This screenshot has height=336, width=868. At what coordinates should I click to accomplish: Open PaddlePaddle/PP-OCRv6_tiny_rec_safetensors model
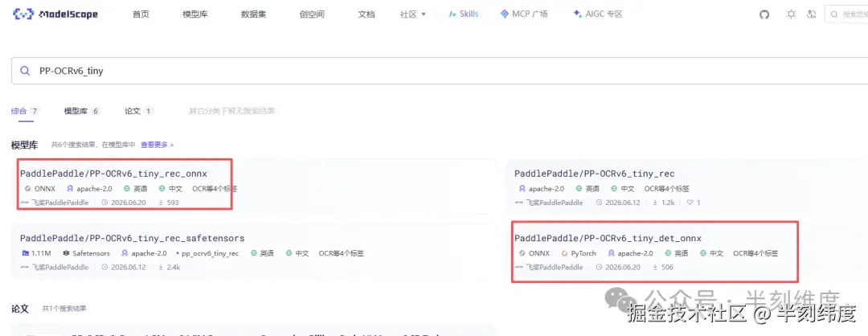[x=133, y=239]
